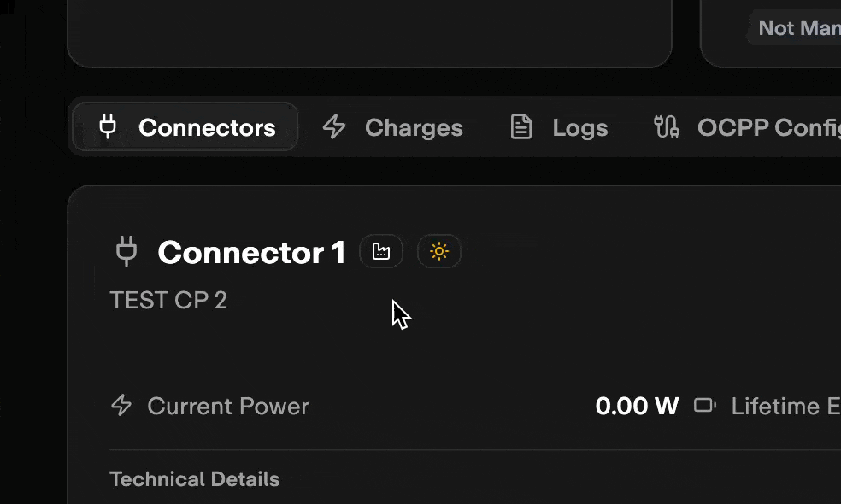Image resolution: width=841 pixels, height=504 pixels.
Task: Click the document icon beside Logs
Action: coord(521,127)
